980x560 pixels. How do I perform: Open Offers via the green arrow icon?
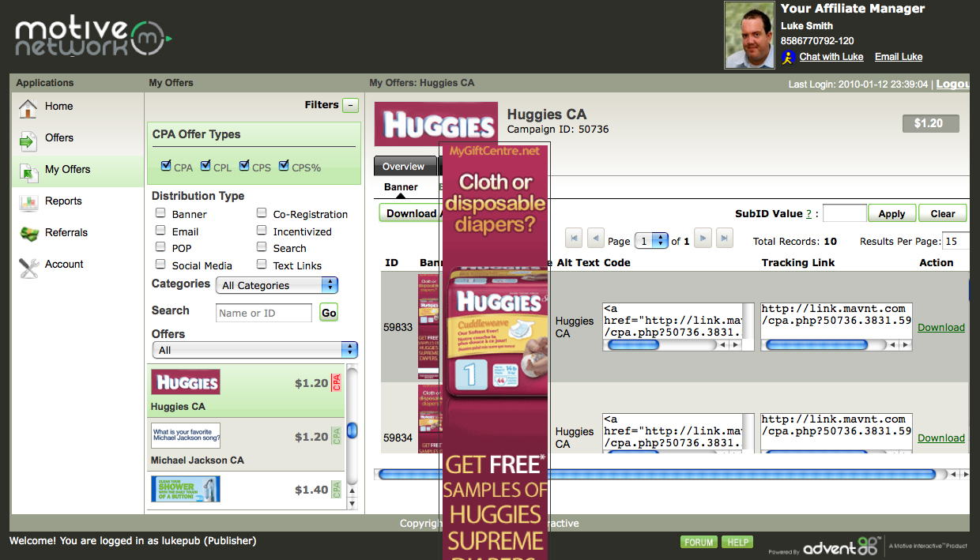(x=28, y=141)
